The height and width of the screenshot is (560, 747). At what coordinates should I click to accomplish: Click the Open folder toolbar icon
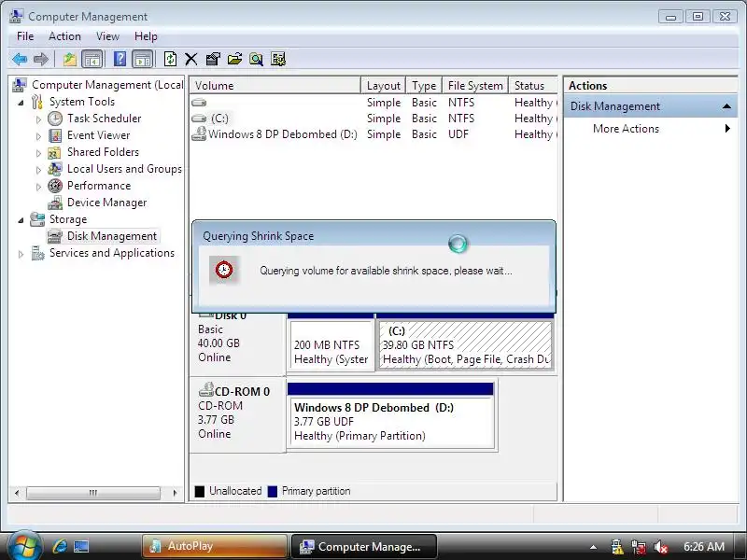pyautogui.click(x=234, y=59)
